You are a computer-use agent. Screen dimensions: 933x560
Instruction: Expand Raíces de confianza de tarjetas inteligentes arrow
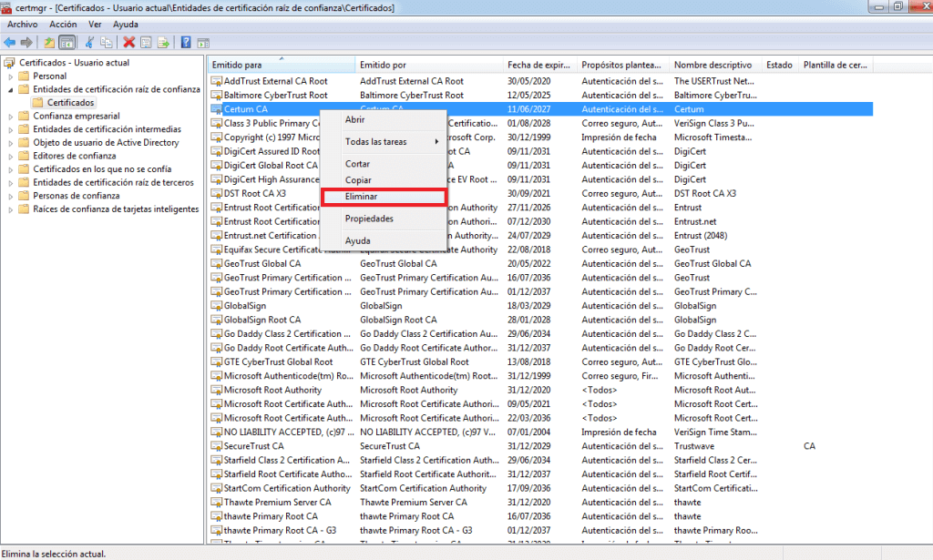(10, 209)
